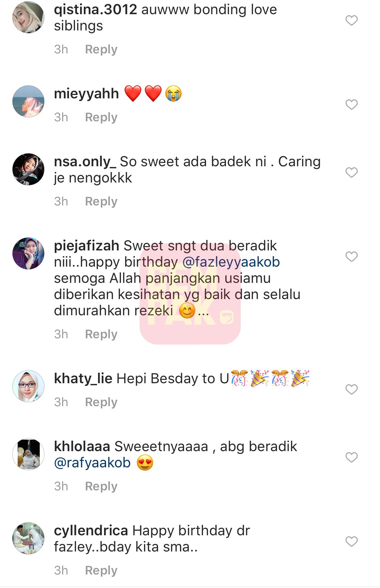
Task: Tap heart icon on khlolaaa's comment
Action: [351, 457]
